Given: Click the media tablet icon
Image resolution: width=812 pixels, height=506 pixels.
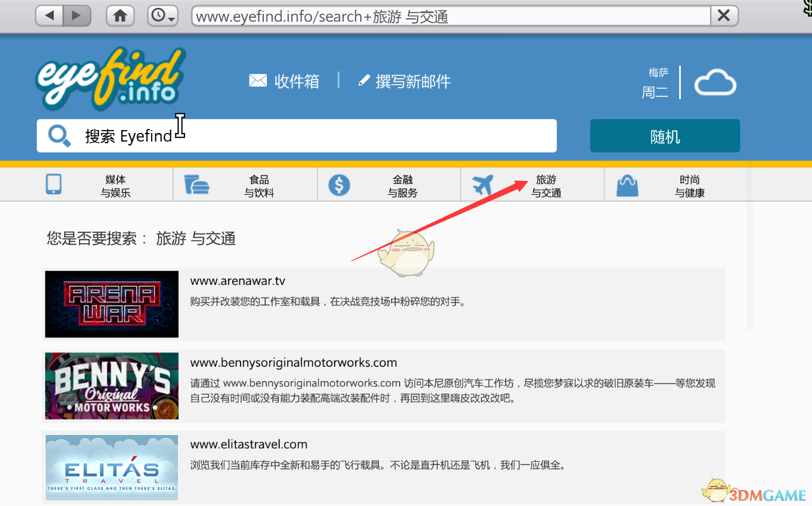Looking at the screenshot, I should click(x=54, y=185).
